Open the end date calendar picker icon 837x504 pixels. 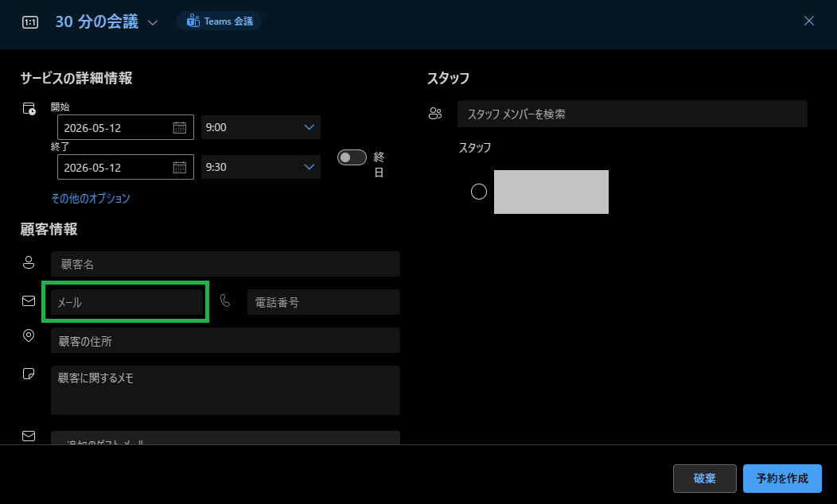coord(179,168)
